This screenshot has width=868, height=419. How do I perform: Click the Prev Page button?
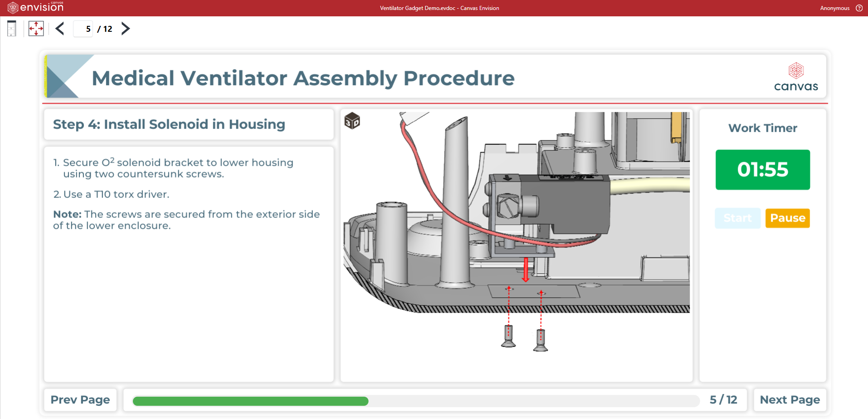pyautogui.click(x=80, y=399)
